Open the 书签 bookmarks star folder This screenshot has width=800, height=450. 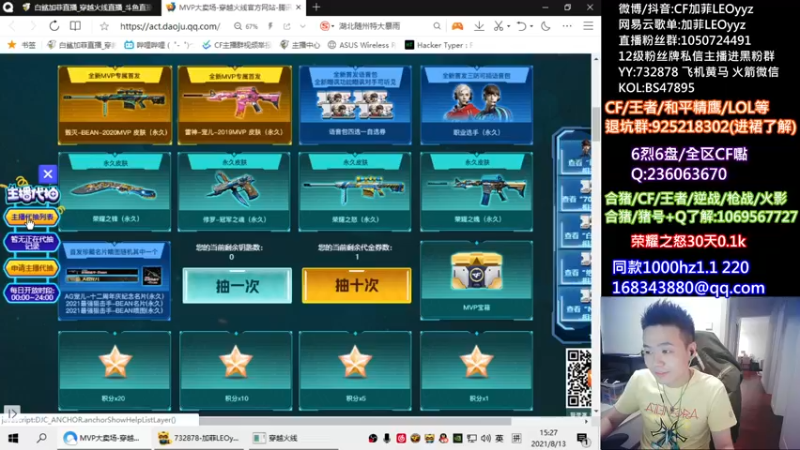22,45
